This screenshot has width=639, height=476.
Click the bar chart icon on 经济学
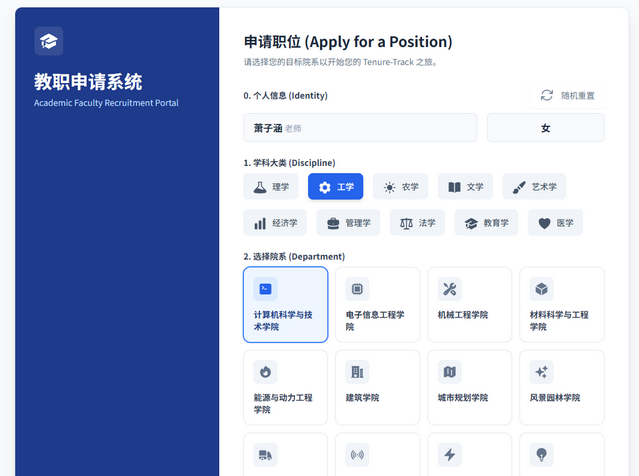(x=260, y=223)
